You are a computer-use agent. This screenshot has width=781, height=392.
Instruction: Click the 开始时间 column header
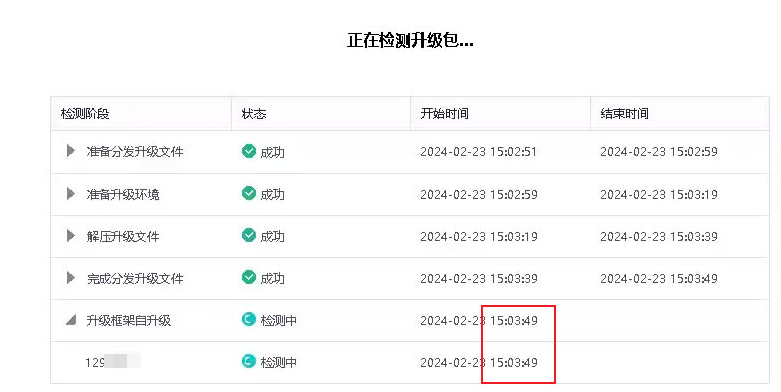pos(444,114)
